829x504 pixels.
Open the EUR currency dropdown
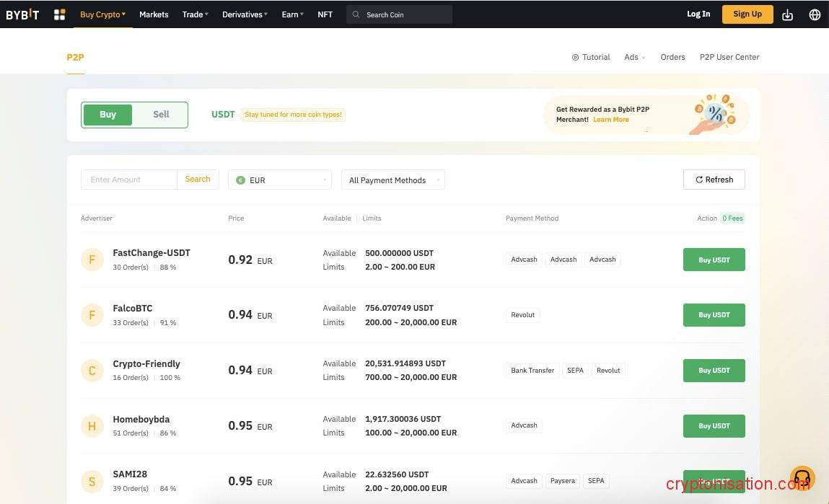(x=279, y=180)
